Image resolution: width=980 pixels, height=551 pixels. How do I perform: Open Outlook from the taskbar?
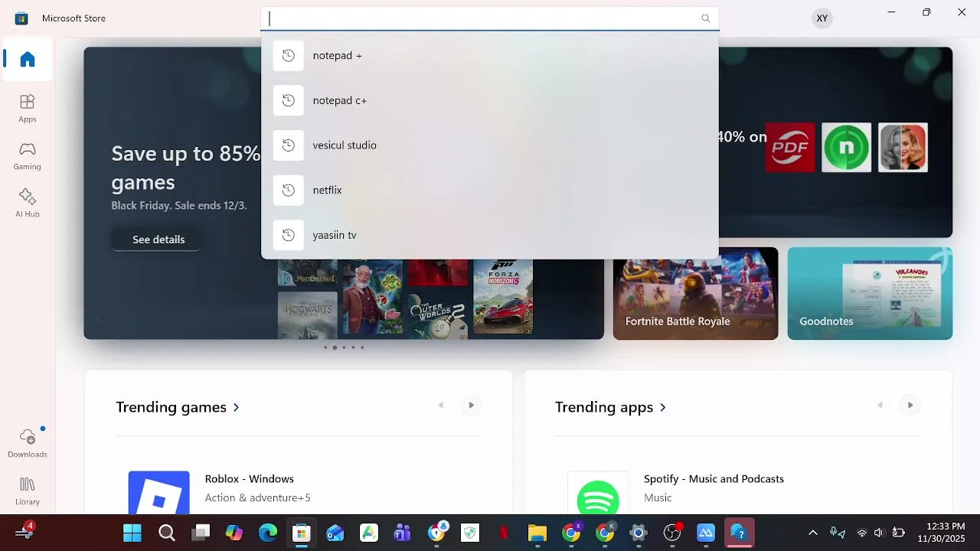pos(335,533)
